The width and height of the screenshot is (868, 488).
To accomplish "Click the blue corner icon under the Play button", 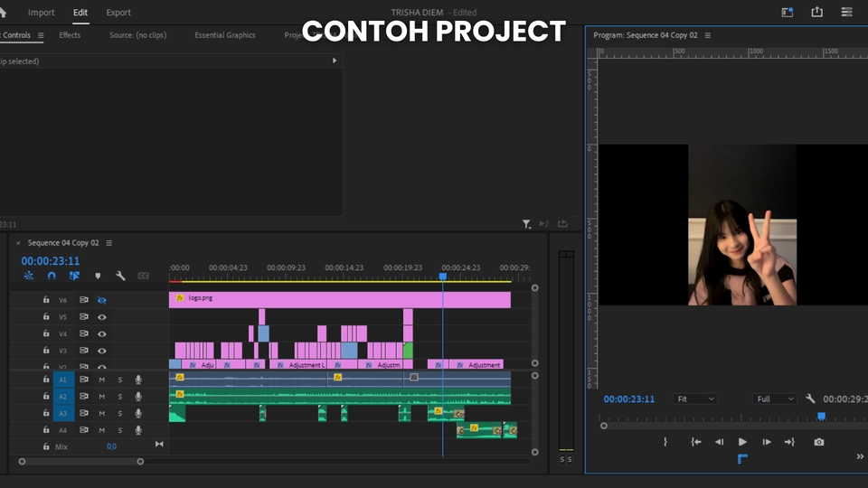I will [742, 459].
